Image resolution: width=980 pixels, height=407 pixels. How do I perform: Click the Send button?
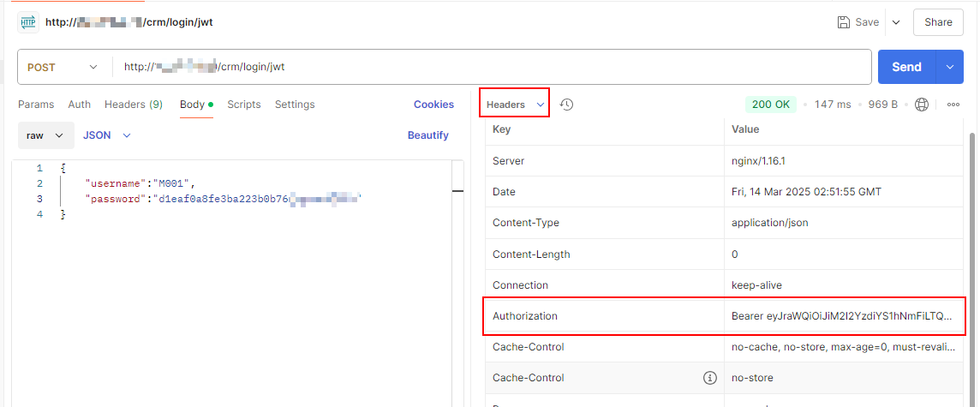(x=907, y=67)
